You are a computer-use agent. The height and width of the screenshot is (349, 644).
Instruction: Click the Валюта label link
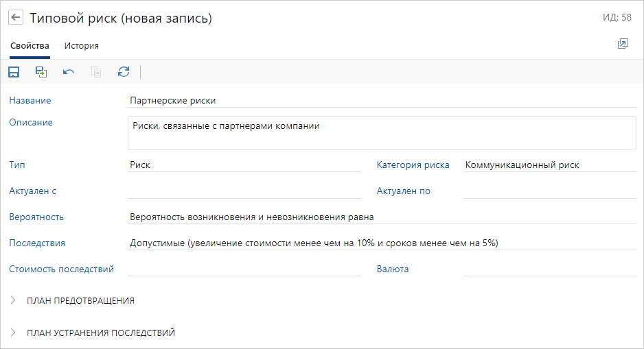(x=393, y=269)
